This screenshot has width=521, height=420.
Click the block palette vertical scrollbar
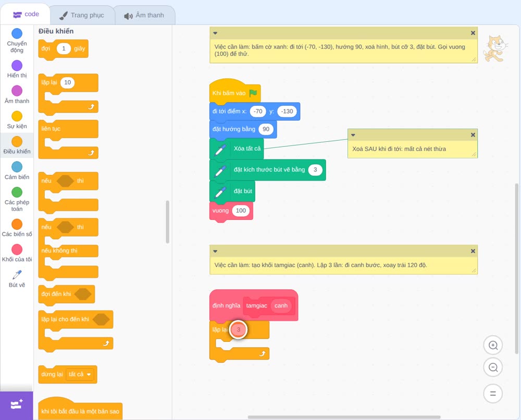[x=167, y=222]
